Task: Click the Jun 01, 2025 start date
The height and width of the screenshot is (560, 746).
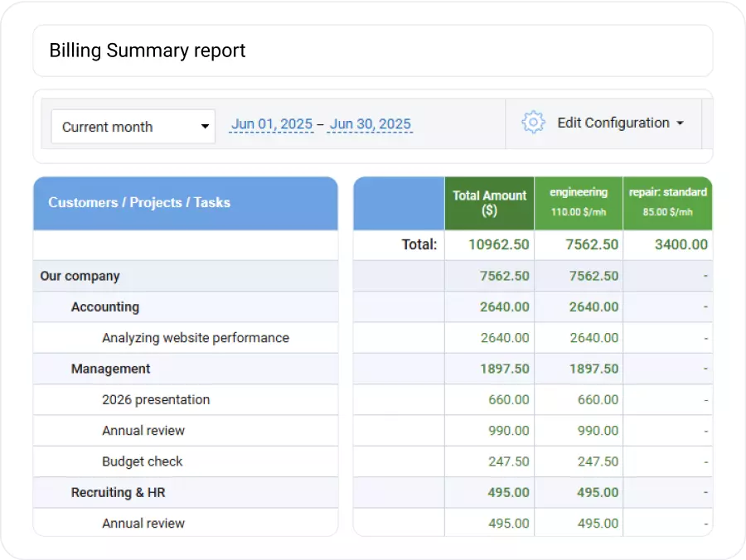Action: (272, 124)
